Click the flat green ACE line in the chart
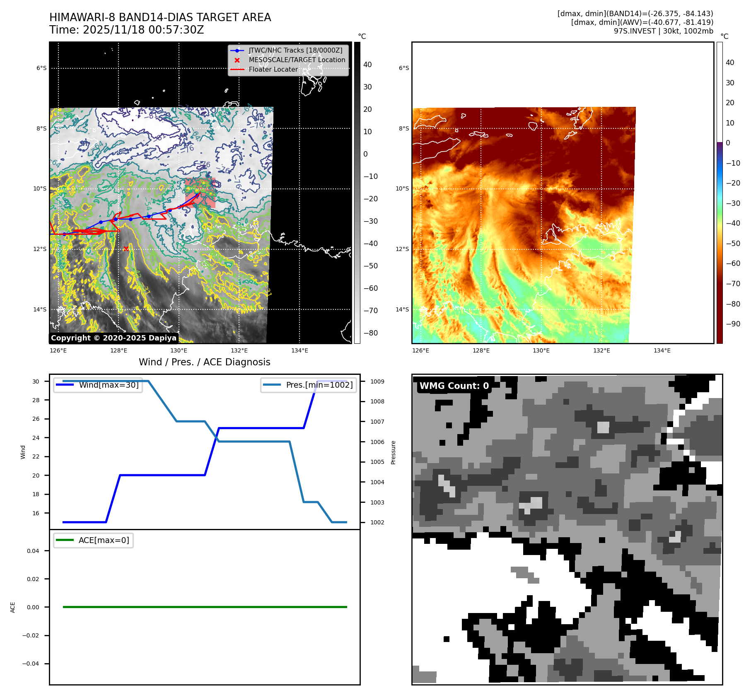751x700 pixels. point(205,607)
